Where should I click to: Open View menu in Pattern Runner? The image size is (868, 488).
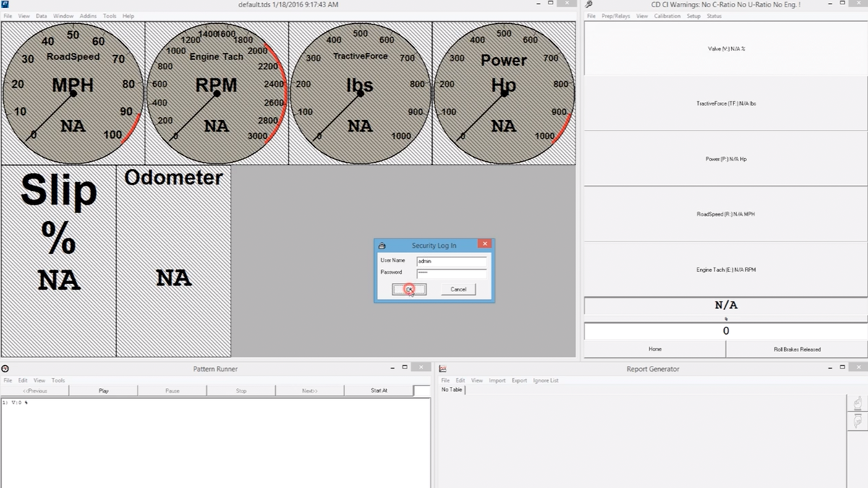tap(40, 380)
